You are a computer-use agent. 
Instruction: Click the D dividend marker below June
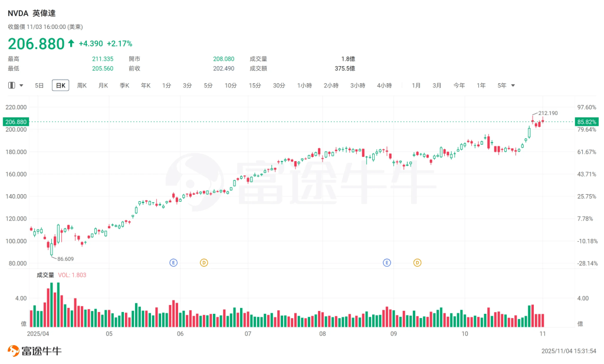tap(204, 263)
